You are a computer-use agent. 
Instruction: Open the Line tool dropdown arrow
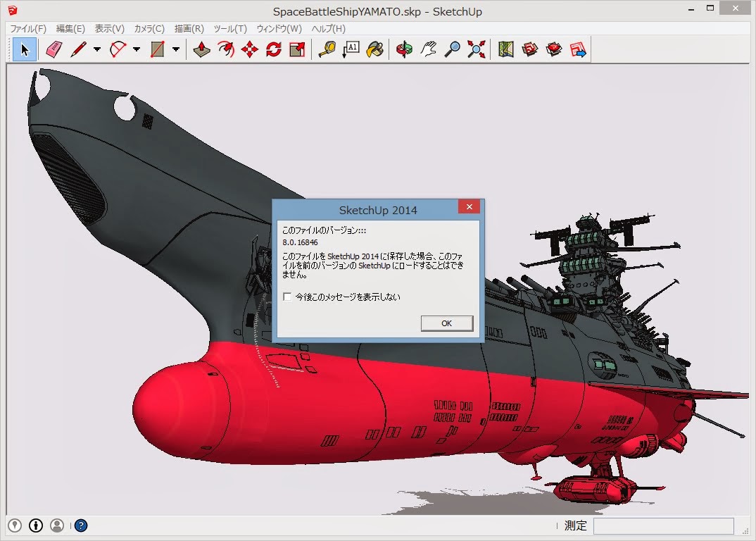97,49
